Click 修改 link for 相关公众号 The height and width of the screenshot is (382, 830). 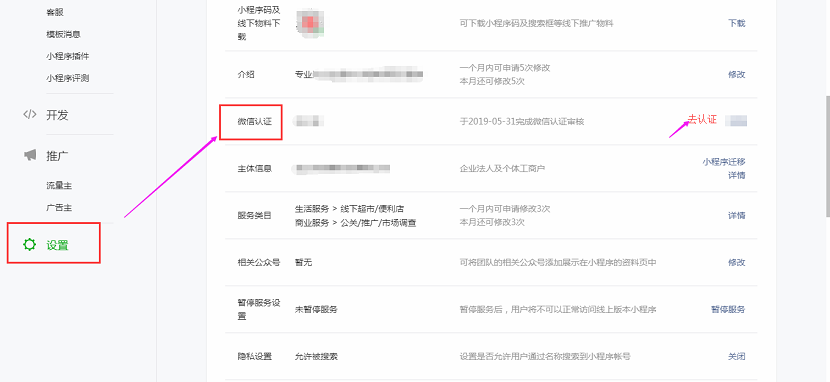pyautogui.click(x=736, y=262)
